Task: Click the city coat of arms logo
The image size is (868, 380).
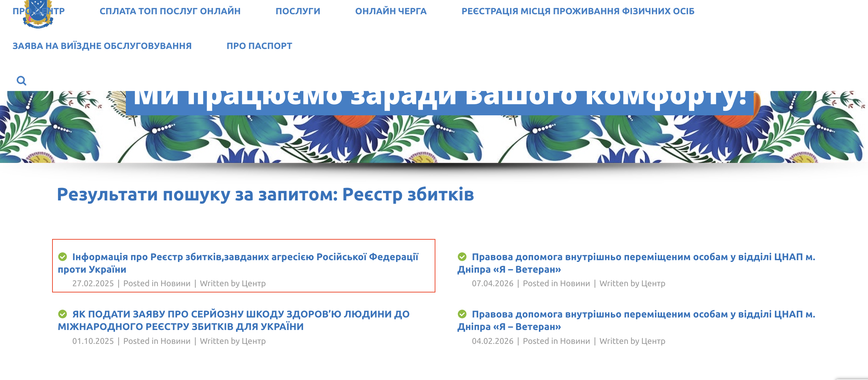Action: point(38,14)
